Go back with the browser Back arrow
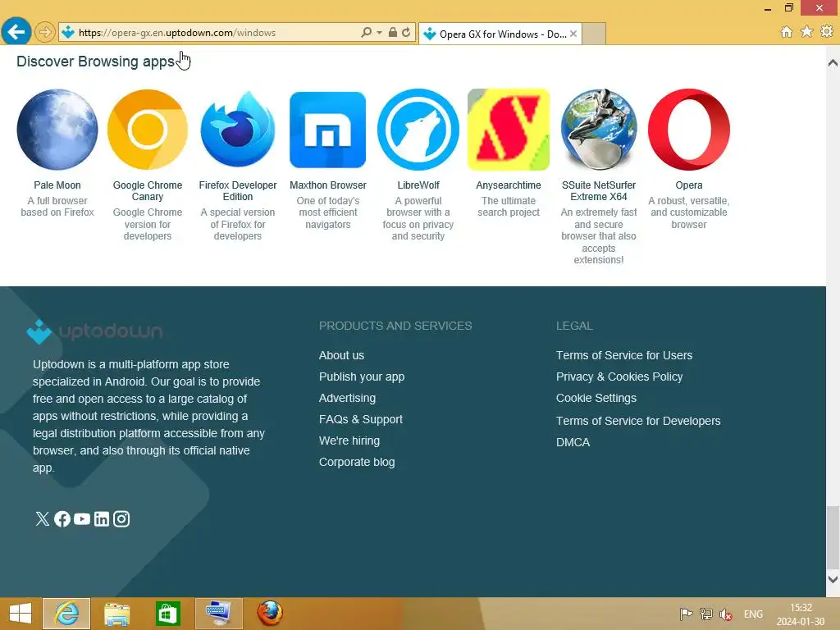Screen dimensions: 840x630 16,32
